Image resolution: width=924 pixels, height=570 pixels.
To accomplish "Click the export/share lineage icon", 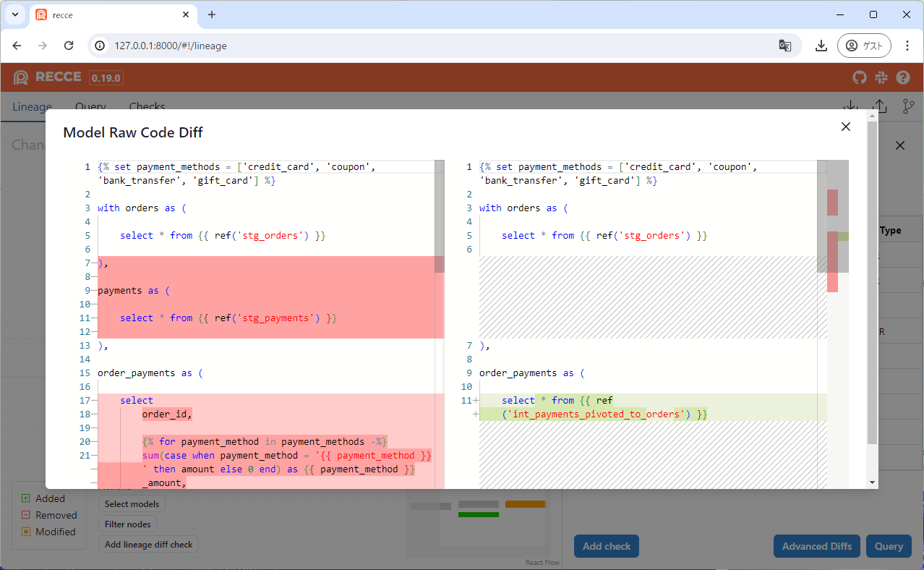I will (x=881, y=106).
